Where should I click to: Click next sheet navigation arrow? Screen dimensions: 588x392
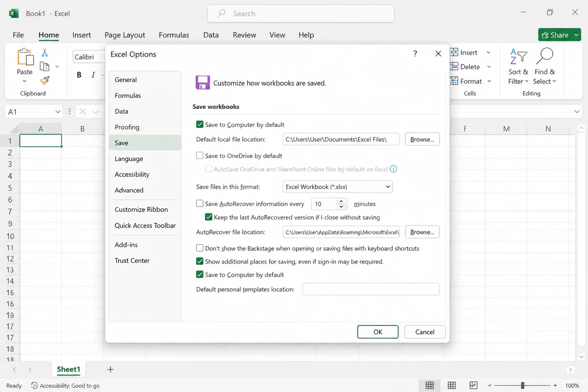(29, 369)
